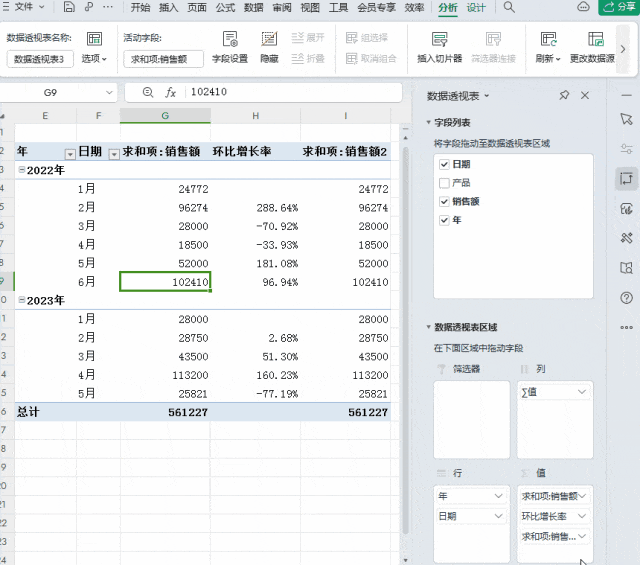This screenshot has width=640, height=565.
Task: Uncheck the 销售额 field checkbox
Action: 444,201
